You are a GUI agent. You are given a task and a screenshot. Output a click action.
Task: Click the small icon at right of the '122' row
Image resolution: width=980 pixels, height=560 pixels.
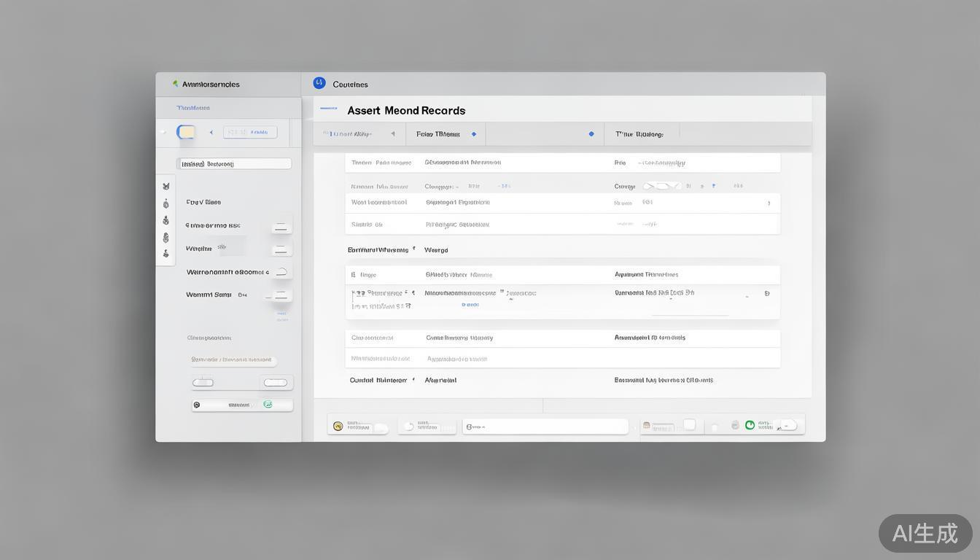[766, 293]
